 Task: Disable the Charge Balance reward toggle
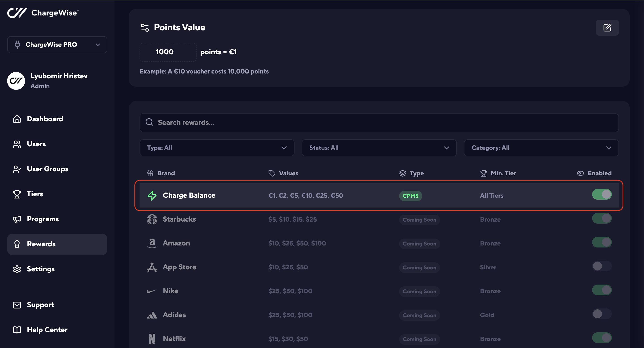click(x=602, y=195)
